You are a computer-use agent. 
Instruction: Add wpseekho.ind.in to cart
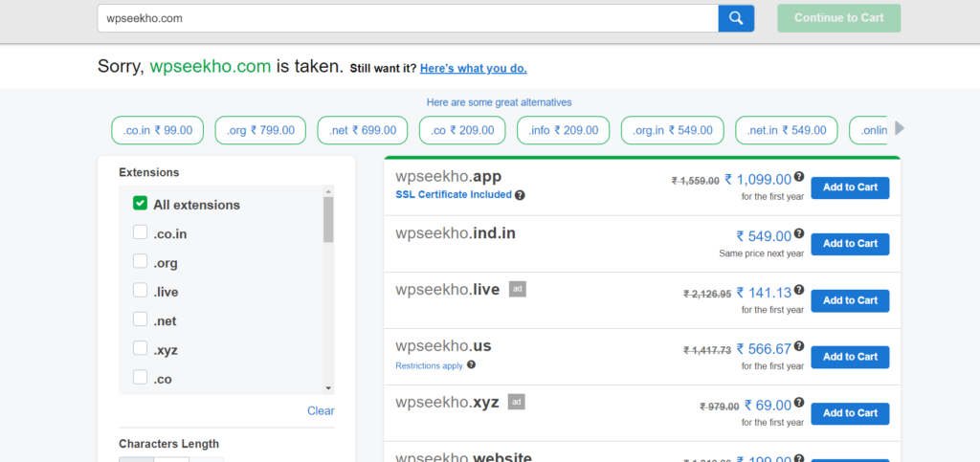850,244
